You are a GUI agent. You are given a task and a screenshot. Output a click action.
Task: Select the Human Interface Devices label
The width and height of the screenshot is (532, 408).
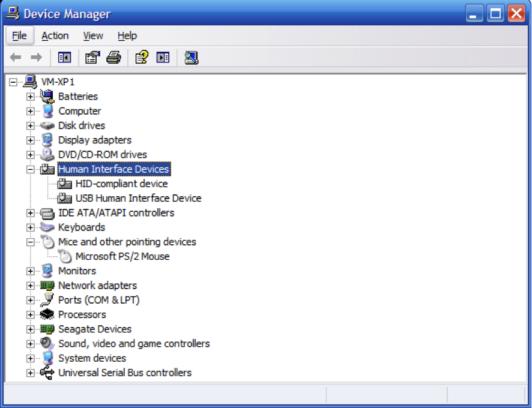(114, 169)
